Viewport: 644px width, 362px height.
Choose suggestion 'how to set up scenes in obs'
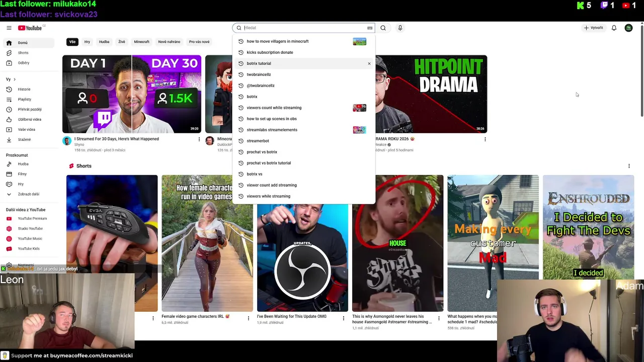point(304,119)
